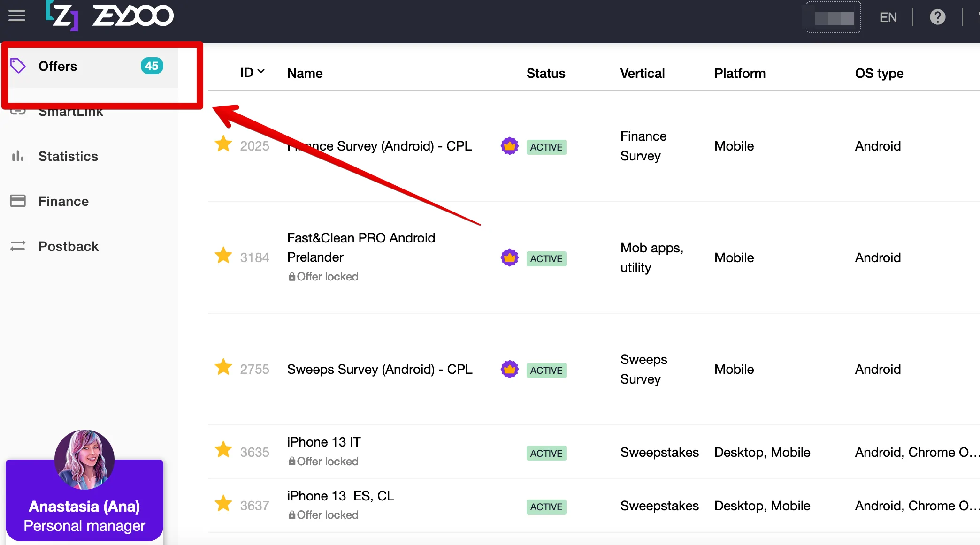
Task: Toggle favorite star for offer 2025
Action: [x=223, y=144]
